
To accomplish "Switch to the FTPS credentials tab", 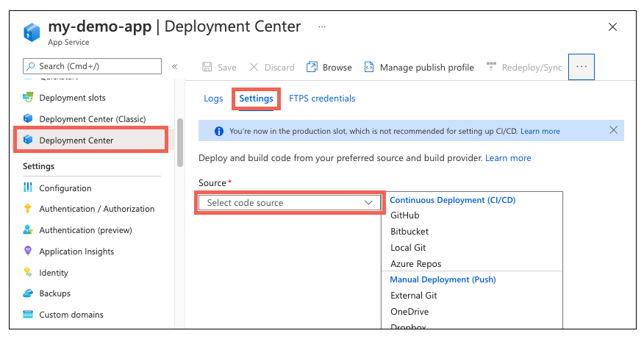I will click(322, 99).
